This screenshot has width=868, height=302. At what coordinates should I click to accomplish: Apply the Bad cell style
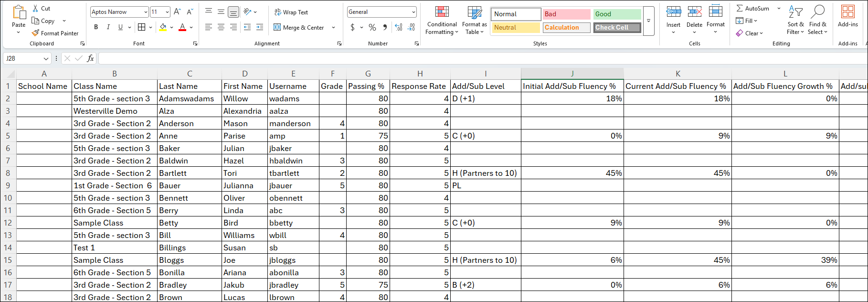(567, 14)
